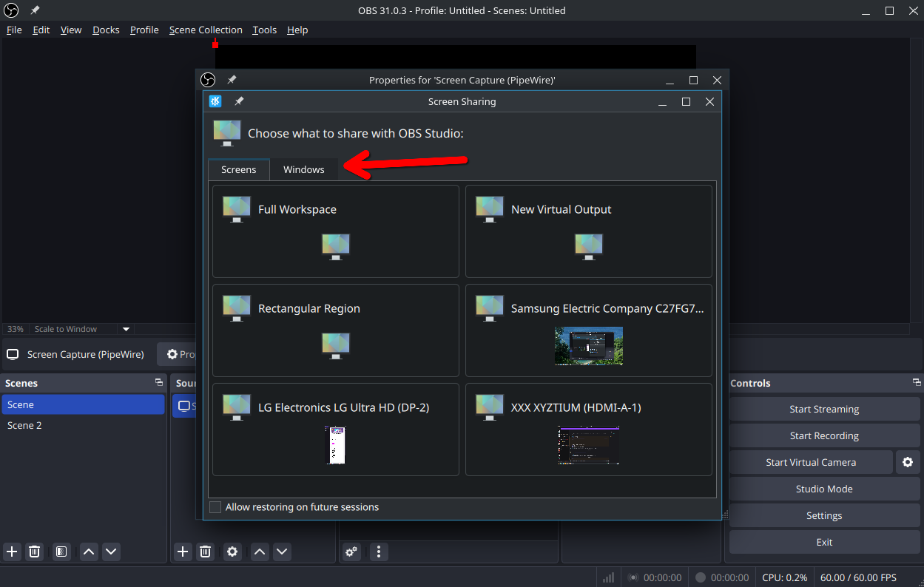Click the Exit button
Viewport: 924px width, 587px height.
tap(824, 542)
